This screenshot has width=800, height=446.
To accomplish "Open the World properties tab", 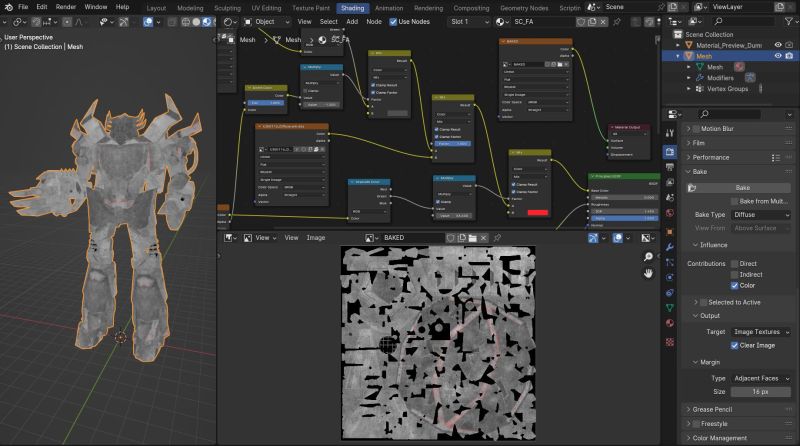I will (x=670, y=213).
